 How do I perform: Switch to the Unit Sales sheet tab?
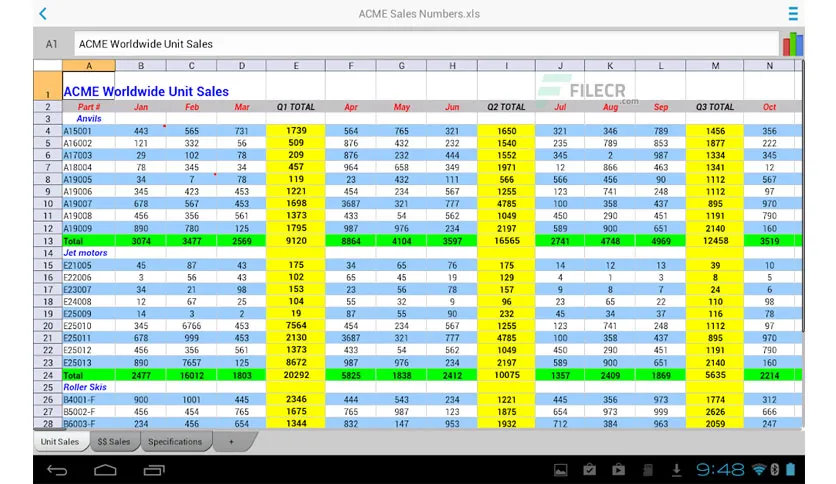tap(60, 442)
